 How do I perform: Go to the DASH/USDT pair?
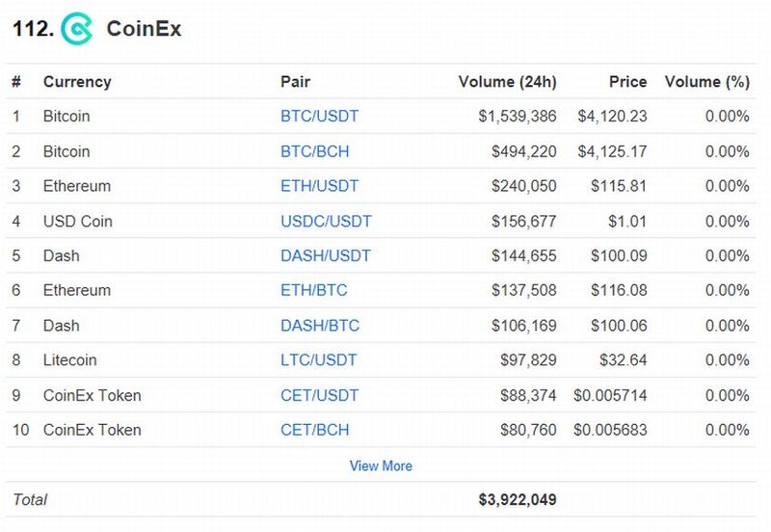point(325,255)
